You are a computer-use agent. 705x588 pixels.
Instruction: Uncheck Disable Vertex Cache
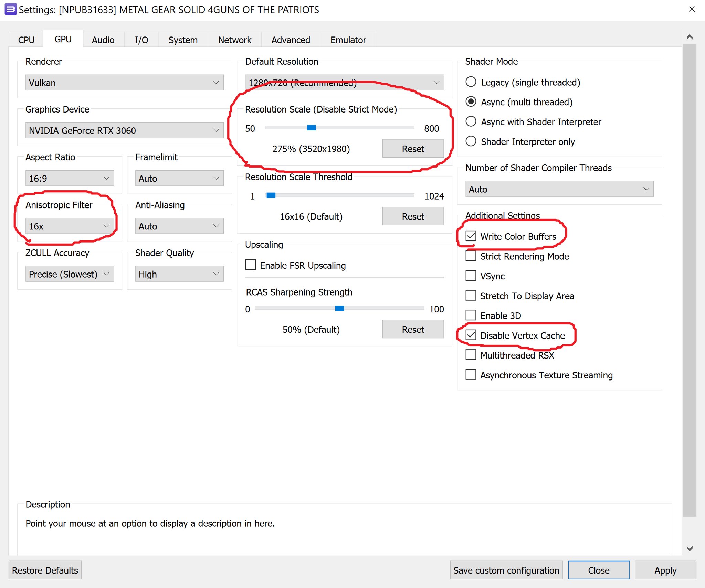[x=471, y=335]
